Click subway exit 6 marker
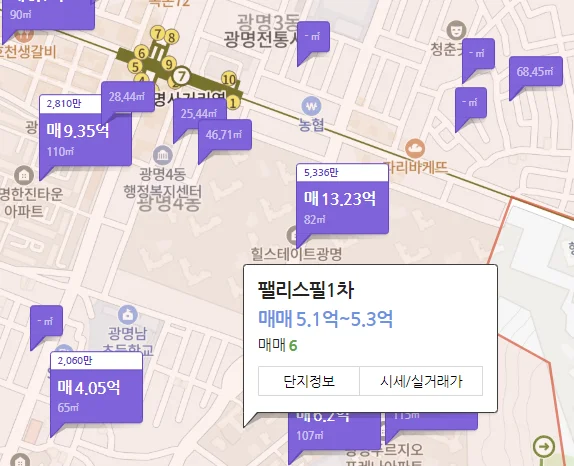Viewport: 574px width, 466px height. point(142,53)
